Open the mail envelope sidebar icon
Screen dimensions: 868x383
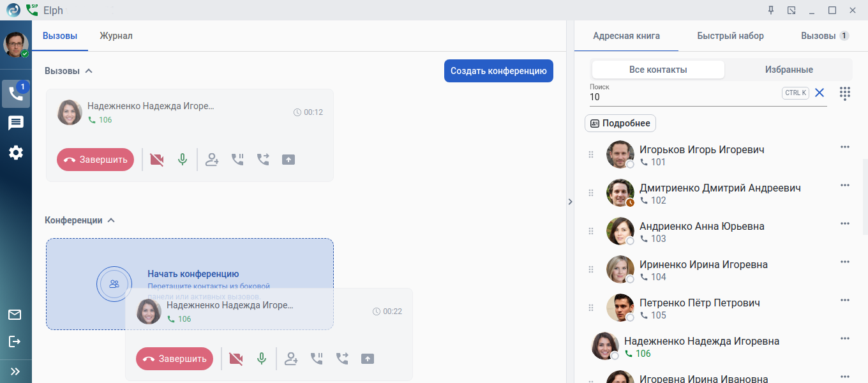(x=15, y=315)
